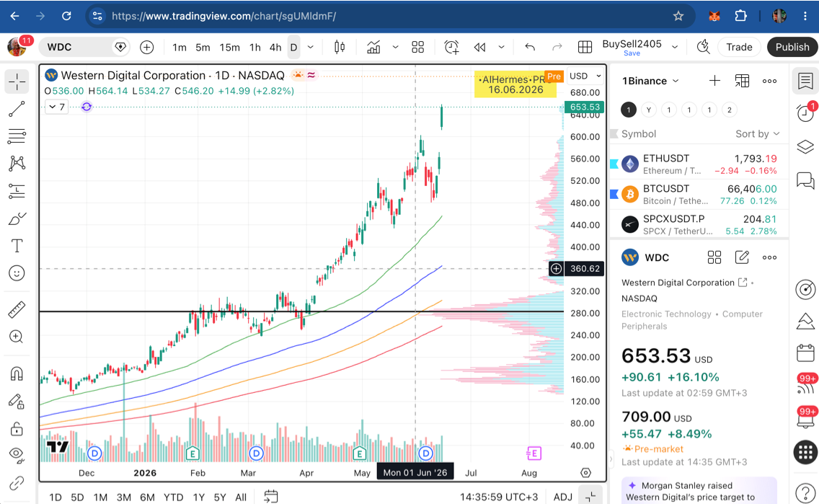This screenshot has width=819, height=504.
Task: Select SPCXUSDT.P in the watchlist
Action: (699, 224)
